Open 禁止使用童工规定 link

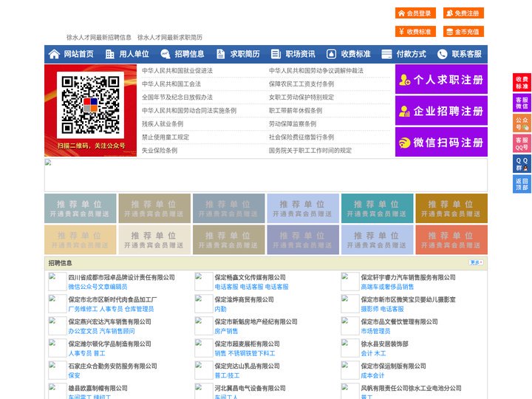pos(166,137)
